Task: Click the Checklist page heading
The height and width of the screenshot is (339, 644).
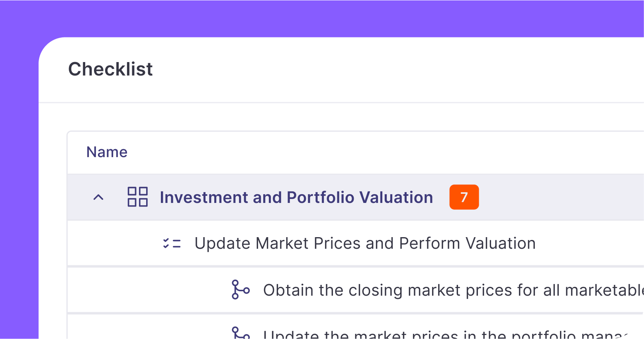Action: point(110,69)
